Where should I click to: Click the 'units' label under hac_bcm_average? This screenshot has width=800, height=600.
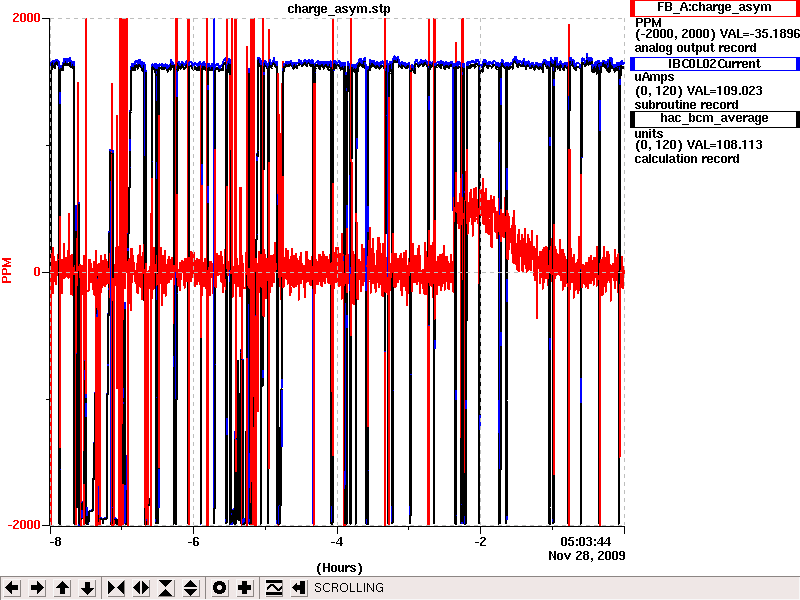648,134
